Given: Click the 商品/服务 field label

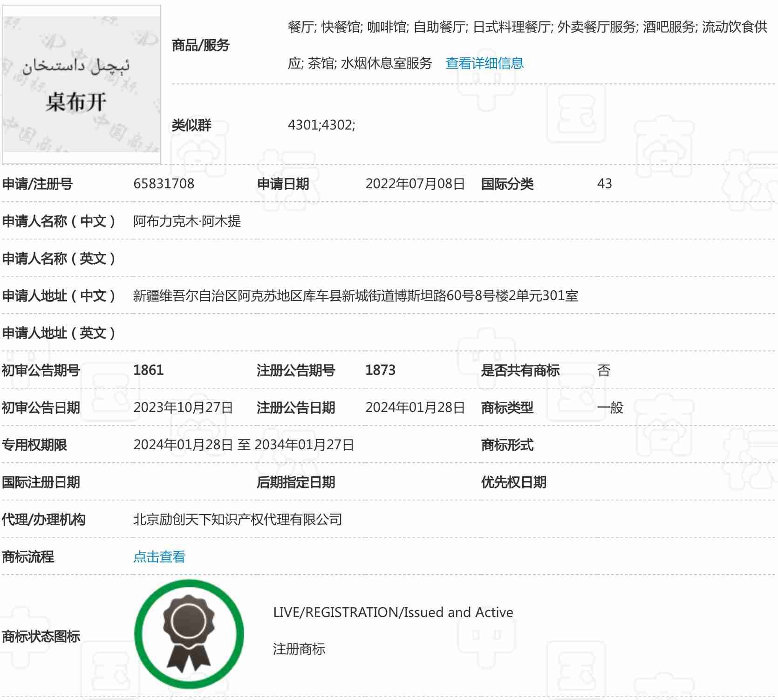Looking at the screenshot, I should click(200, 45).
